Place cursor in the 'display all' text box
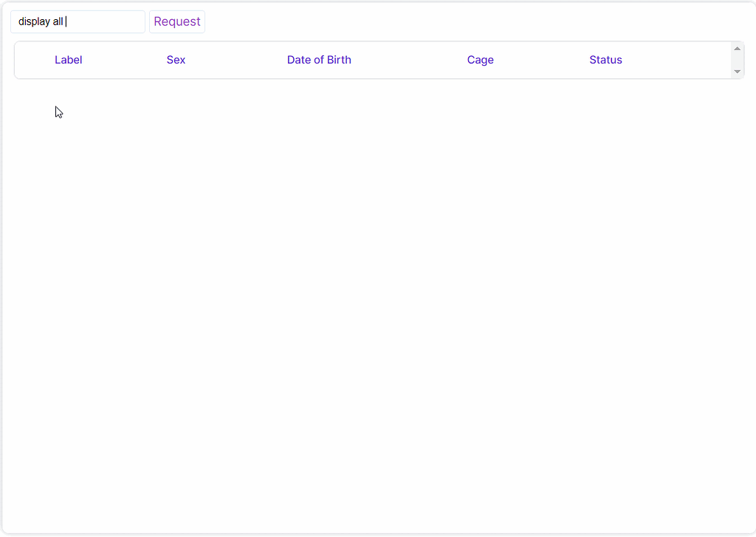756x537 pixels. 78,21
